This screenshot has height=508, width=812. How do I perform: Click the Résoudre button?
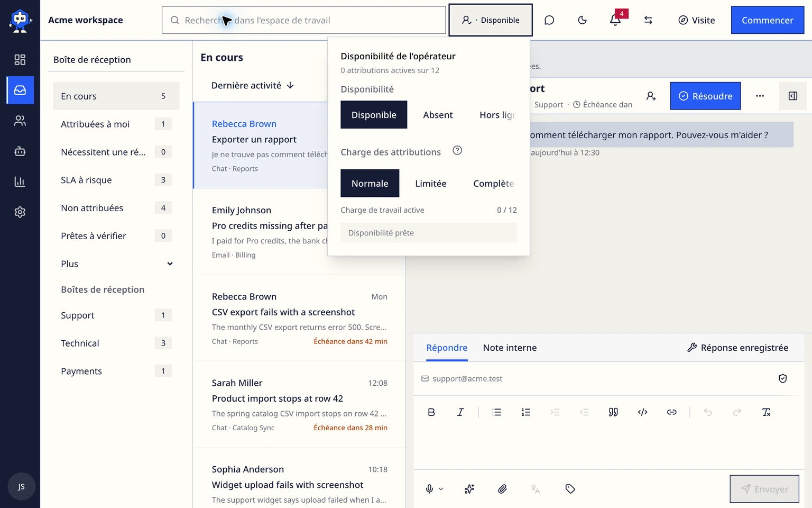click(x=705, y=96)
